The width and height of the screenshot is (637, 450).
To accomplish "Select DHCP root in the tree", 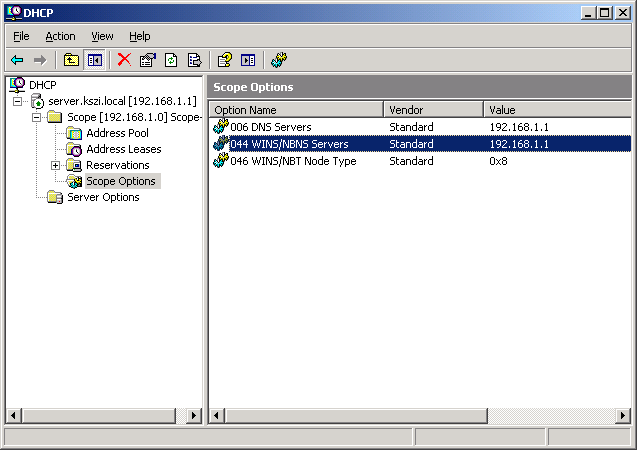I will pyautogui.click(x=43, y=85).
